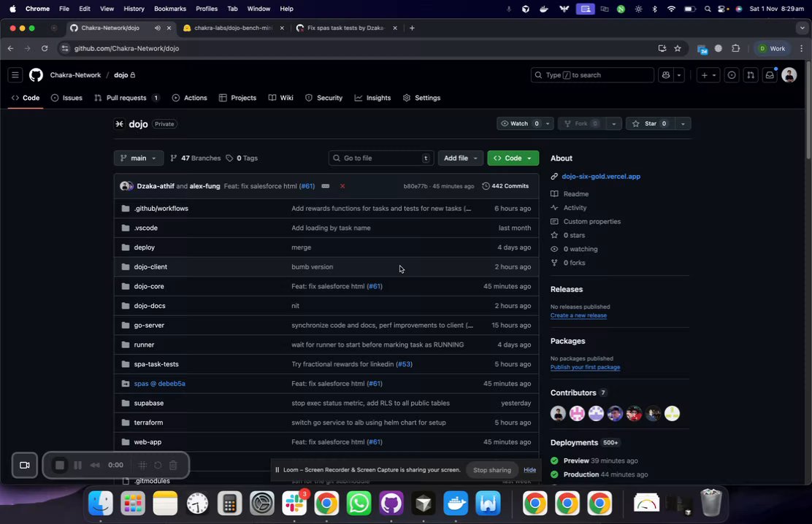Screen dimensions: 812x524
Task: Open Calculator from the Dock
Action: pos(229,504)
